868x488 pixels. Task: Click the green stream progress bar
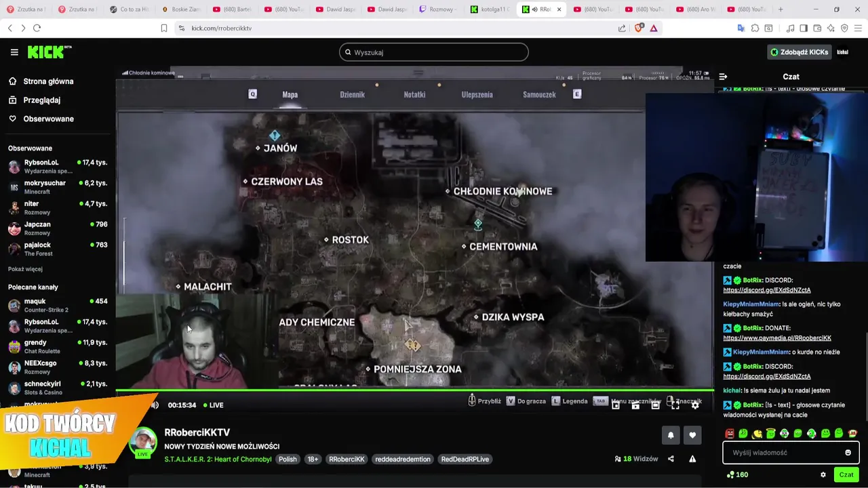414,390
